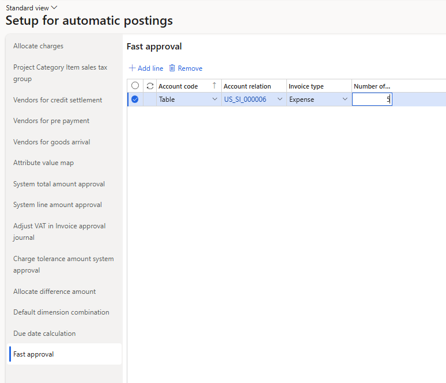The image size is (446, 383).
Task: Open the Standard view dropdown
Action: point(31,8)
